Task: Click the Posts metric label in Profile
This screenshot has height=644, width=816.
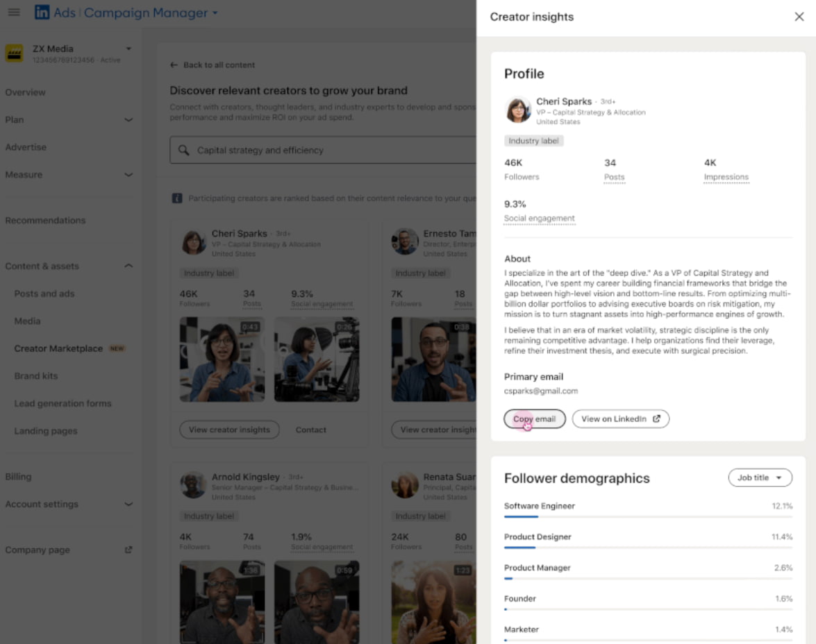Action: point(614,178)
